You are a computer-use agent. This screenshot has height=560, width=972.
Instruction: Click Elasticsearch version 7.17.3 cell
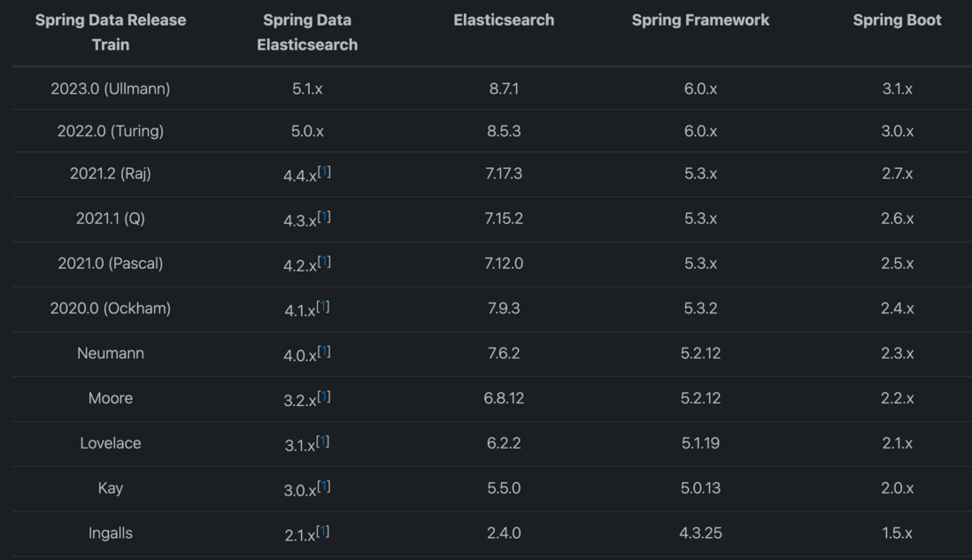pos(504,173)
